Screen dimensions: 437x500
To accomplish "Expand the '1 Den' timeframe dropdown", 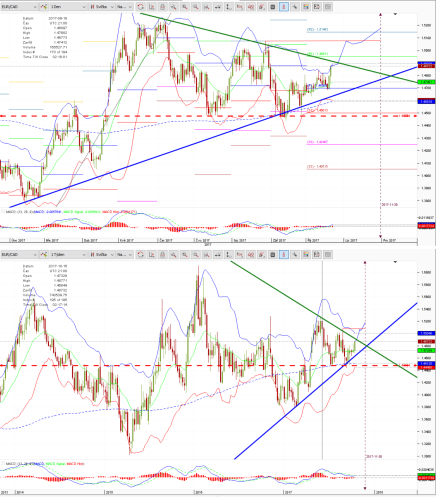I will [x=68, y=7].
